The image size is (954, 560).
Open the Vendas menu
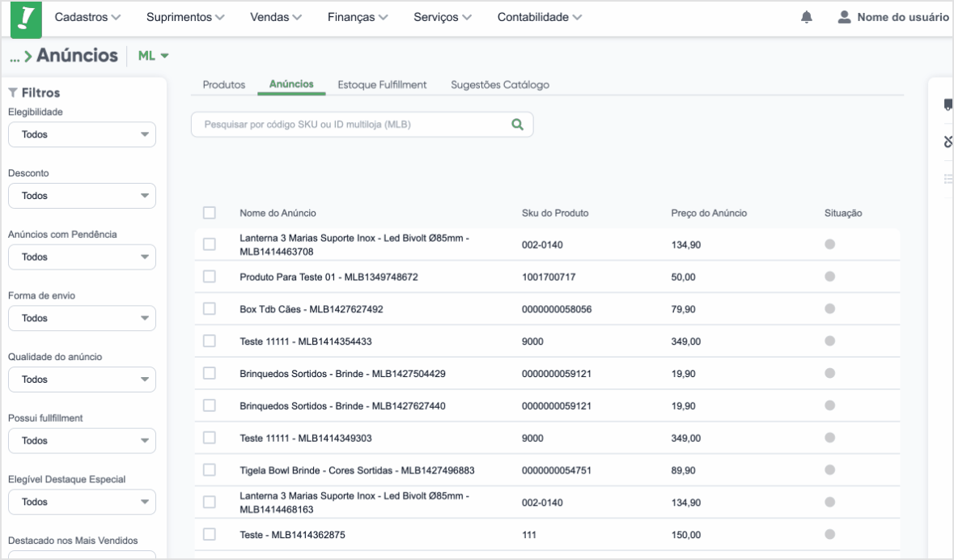[x=276, y=17]
